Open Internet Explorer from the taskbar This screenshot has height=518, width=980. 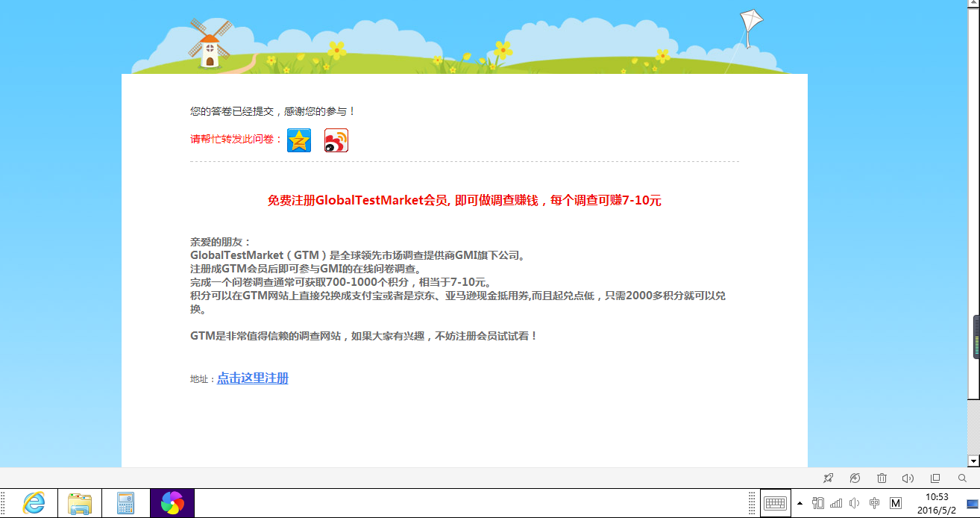34,503
